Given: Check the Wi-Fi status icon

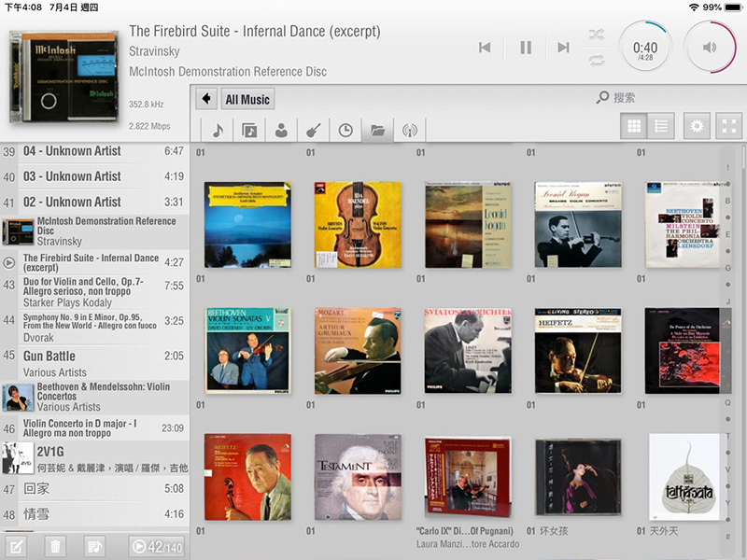Looking at the screenshot, I should pos(694,7).
